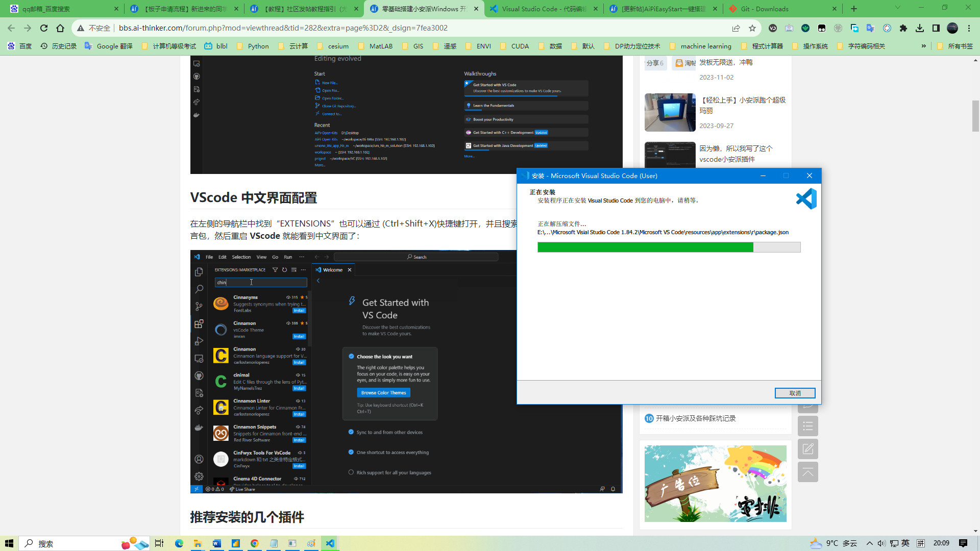The width and height of the screenshot is (980, 551).
Task: Expand the 云计算 bookmark folder
Action: (x=293, y=46)
